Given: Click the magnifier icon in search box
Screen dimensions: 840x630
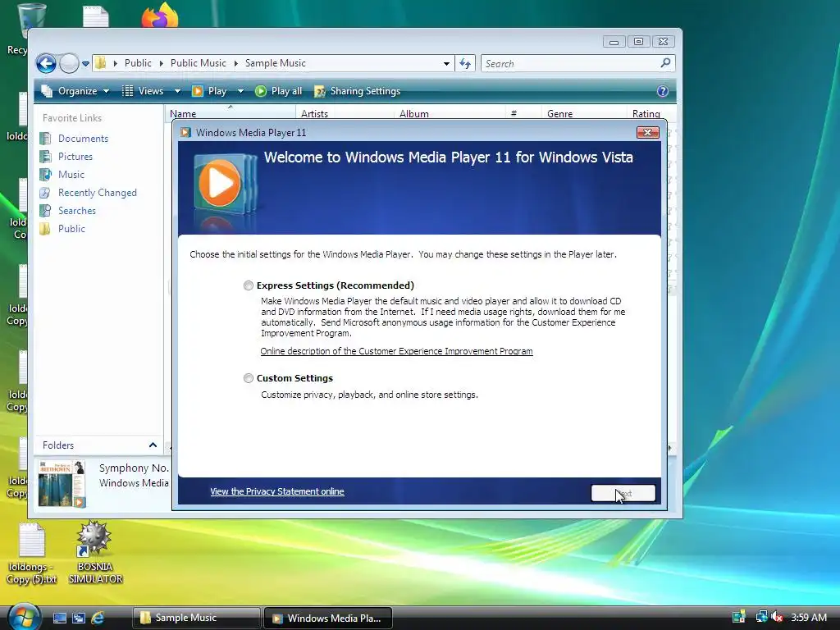Looking at the screenshot, I should (x=665, y=63).
